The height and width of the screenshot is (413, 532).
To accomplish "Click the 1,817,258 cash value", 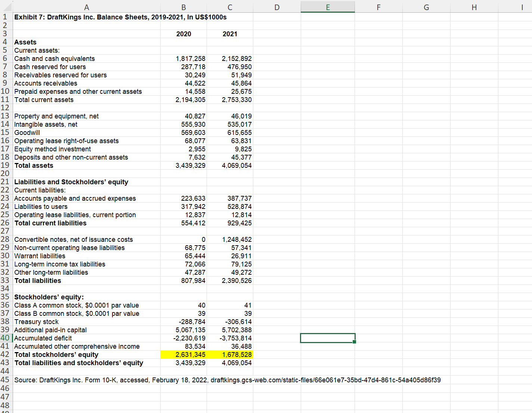I will [190, 59].
